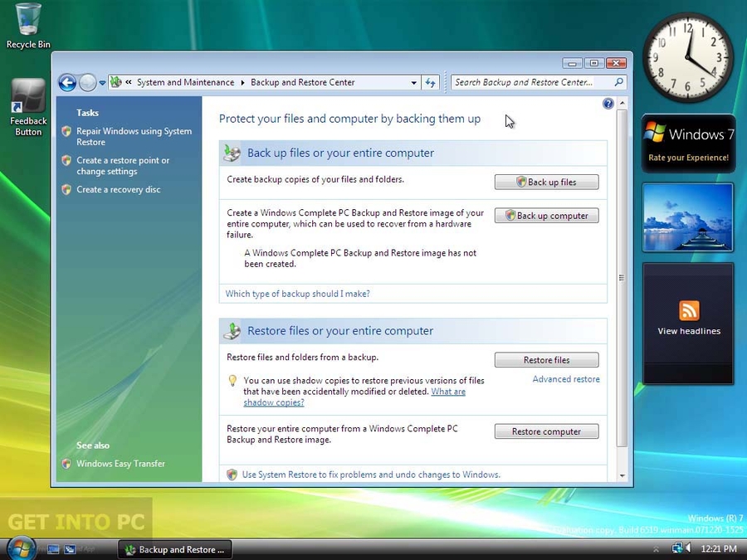Click the slideshow gadget in the sidebar

[688, 217]
